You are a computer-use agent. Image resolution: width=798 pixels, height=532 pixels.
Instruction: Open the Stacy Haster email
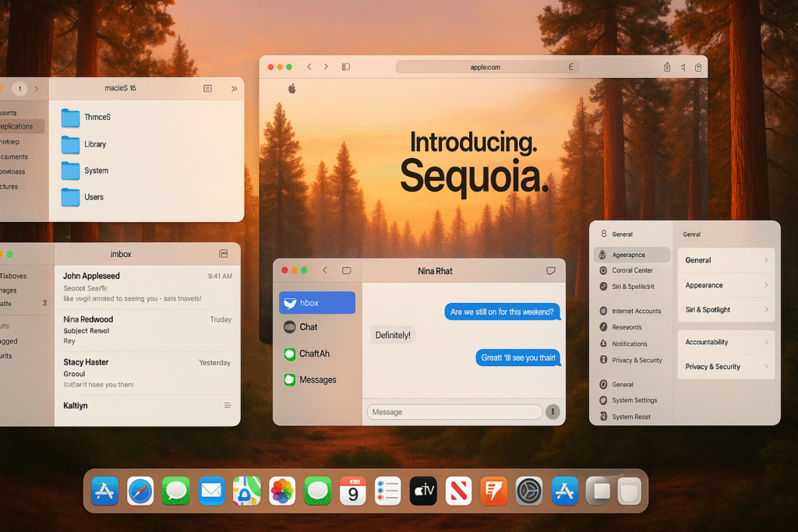(147, 373)
